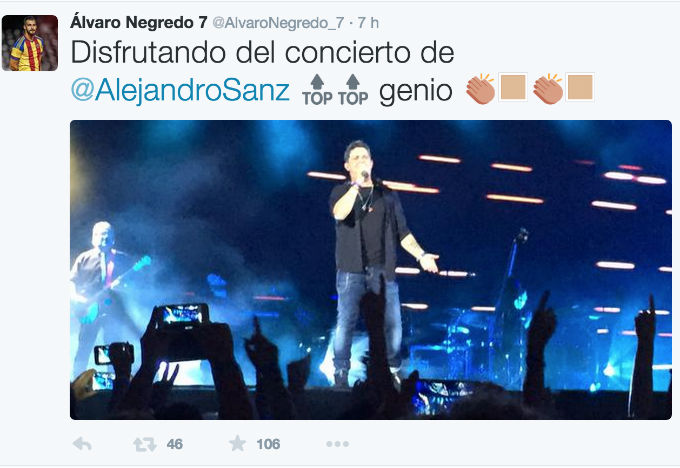
Task: Favorite the tweet with the star icon
Action: coord(237,443)
